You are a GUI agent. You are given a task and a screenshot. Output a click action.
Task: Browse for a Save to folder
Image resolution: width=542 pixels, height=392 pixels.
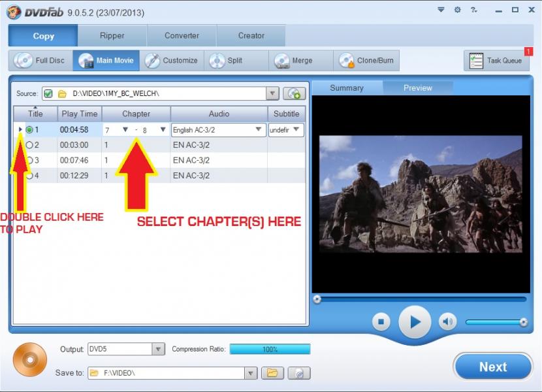pos(272,373)
